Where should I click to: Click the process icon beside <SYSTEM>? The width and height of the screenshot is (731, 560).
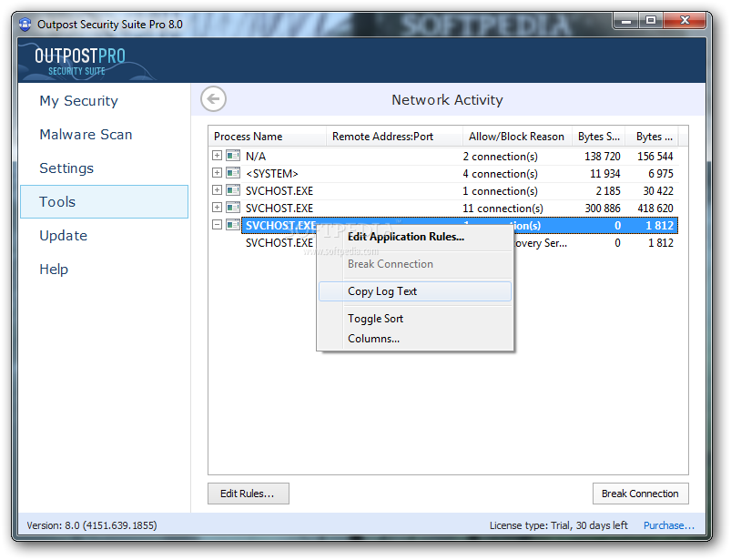[233, 172]
